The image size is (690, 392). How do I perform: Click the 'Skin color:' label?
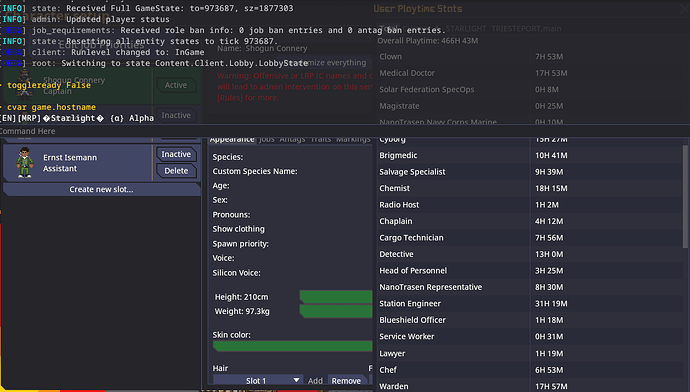coord(231,335)
